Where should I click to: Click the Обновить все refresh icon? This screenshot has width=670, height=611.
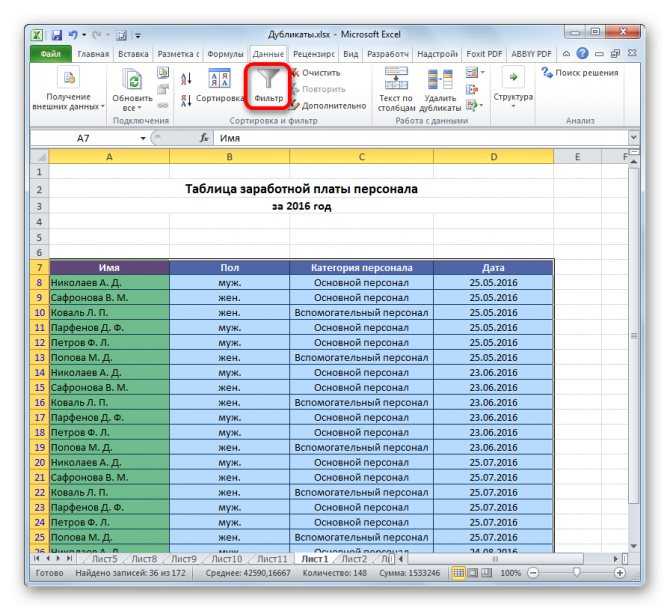click(x=132, y=79)
